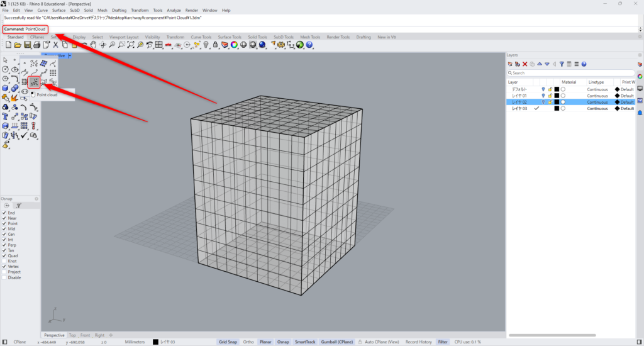
Task: Enable the Knot osnap checkbox
Action: 4,260
